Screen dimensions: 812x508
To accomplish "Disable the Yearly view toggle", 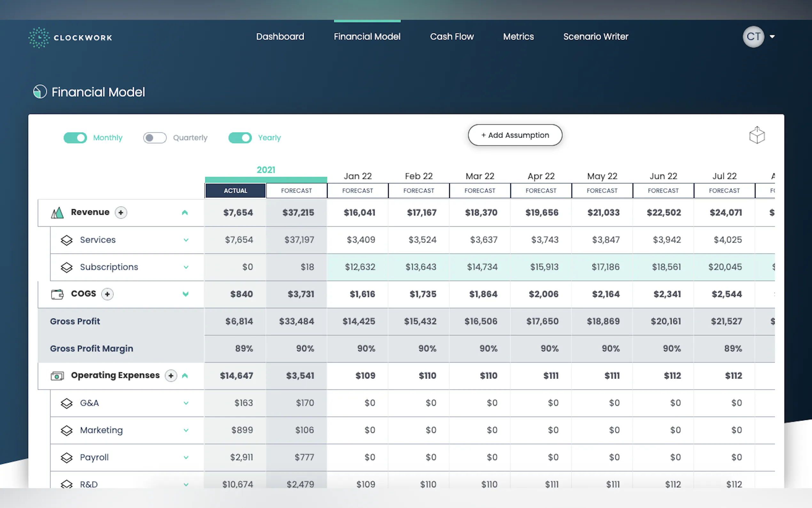I will [240, 138].
